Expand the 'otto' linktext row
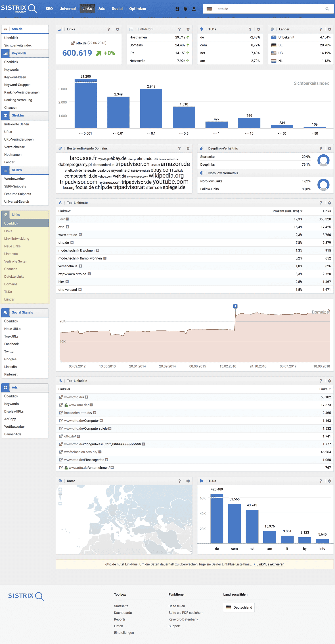Image resolution: width=335 pixels, height=644 pixels. coord(67,227)
